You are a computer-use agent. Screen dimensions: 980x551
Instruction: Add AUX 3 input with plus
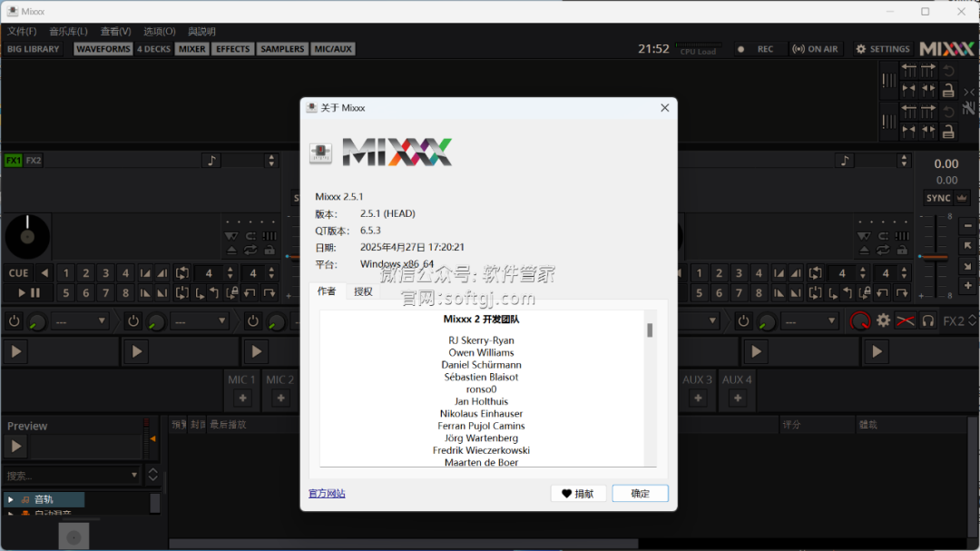(698, 398)
